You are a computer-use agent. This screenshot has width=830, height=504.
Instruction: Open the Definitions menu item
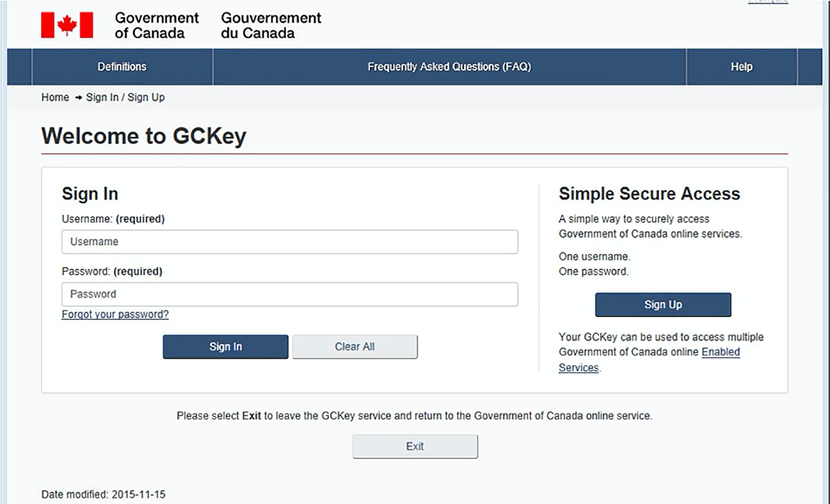tap(122, 67)
